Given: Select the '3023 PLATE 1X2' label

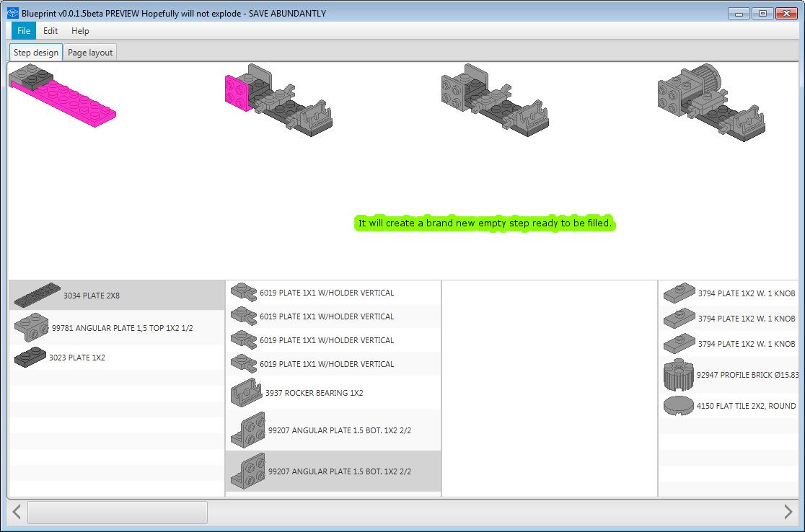Looking at the screenshot, I should [x=77, y=358].
